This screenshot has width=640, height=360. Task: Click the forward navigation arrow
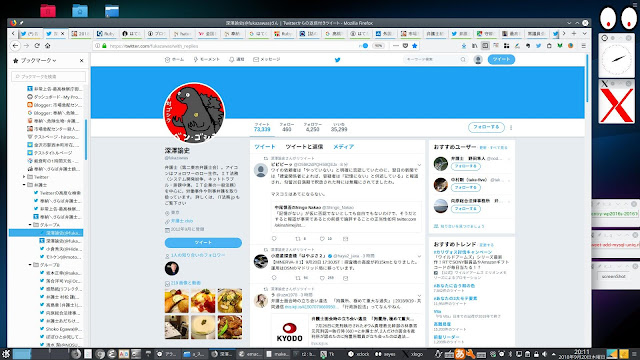pos(27,46)
